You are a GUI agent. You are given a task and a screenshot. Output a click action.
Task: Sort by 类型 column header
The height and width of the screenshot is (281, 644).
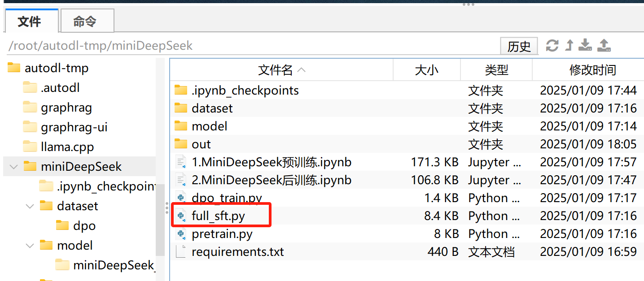[x=496, y=70]
